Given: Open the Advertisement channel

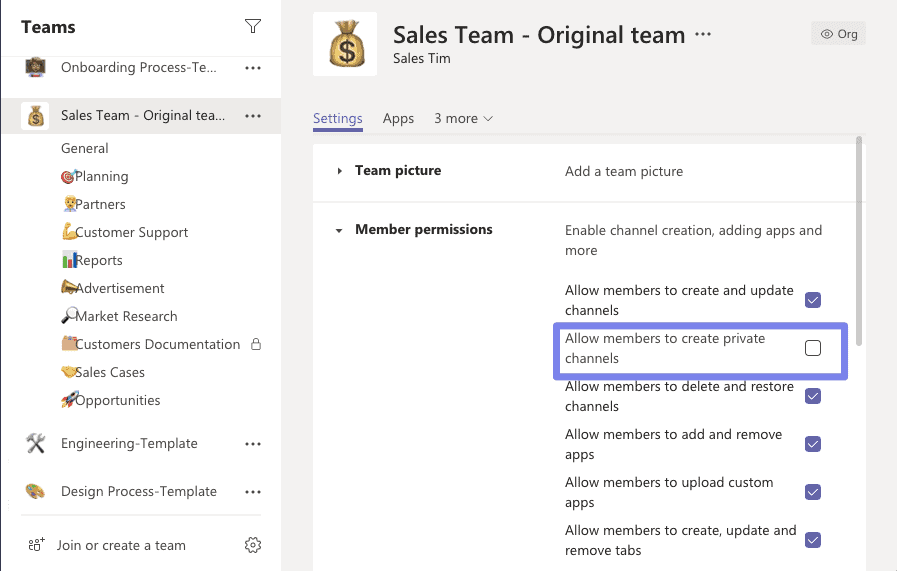Looking at the screenshot, I should point(113,288).
